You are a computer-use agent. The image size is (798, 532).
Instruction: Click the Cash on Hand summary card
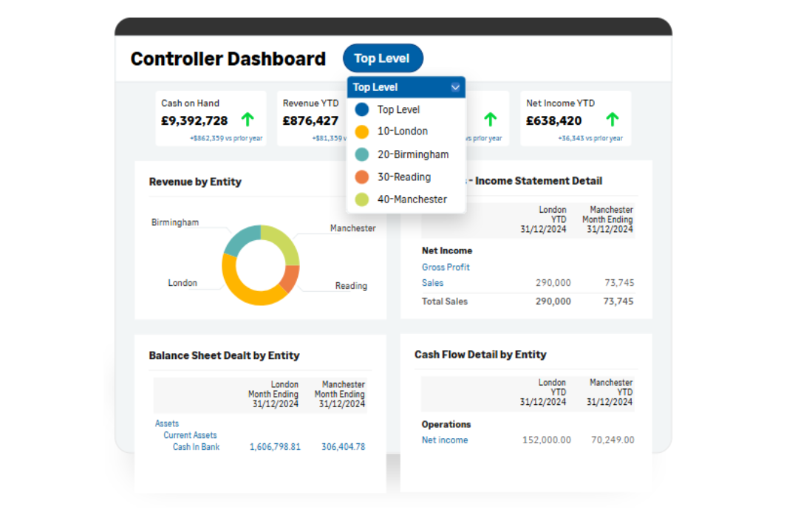(x=211, y=118)
